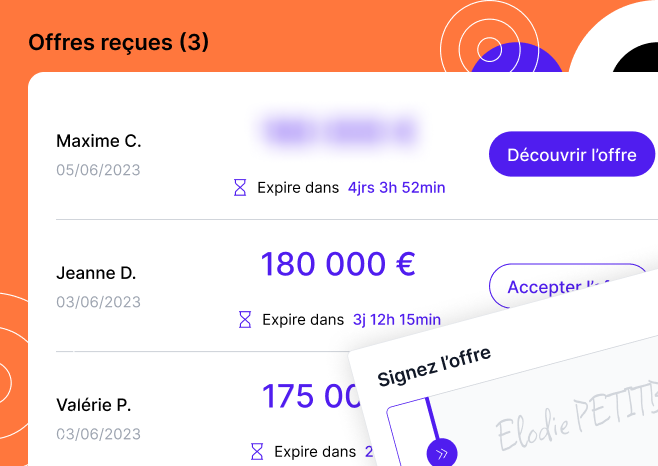Open Valérie P. offer name
The image size is (658, 466).
94,405
